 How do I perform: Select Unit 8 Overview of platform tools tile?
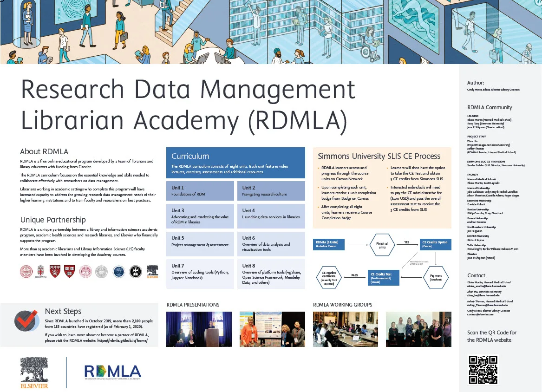[x=271, y=274]
